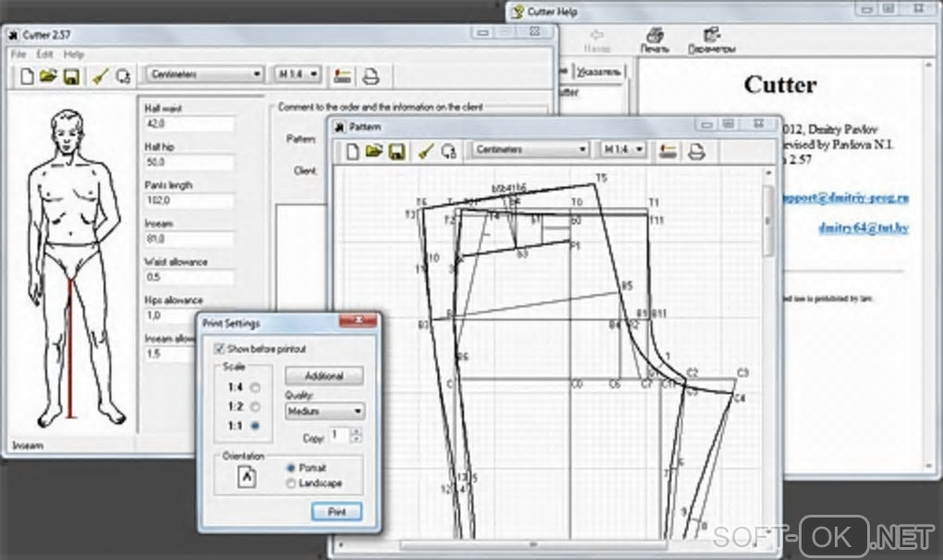Click the refresh icon in Cutter 2.57 toolbar
Viewport: 943px width, 560px height.
tap(123, 77)
